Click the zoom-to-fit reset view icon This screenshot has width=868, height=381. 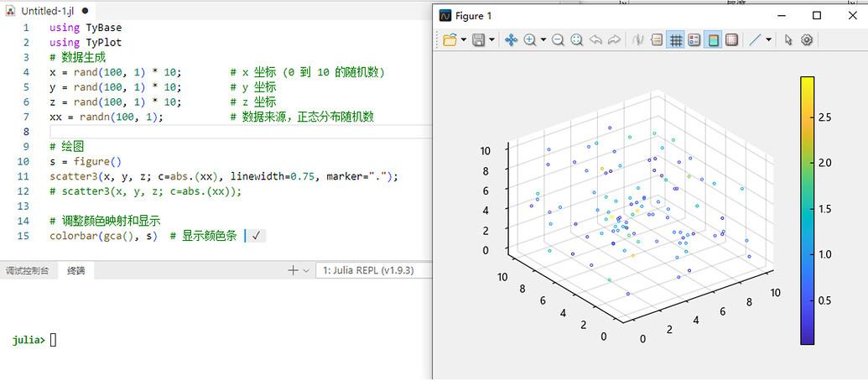577,40
